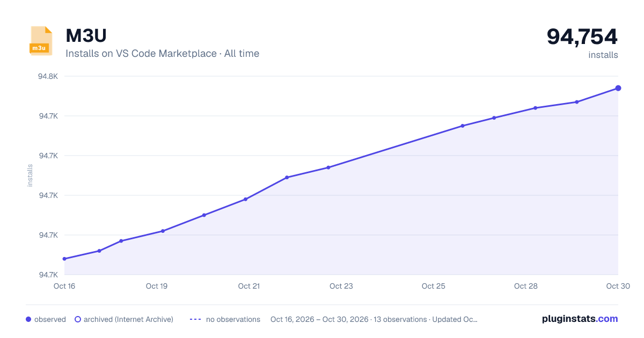The image size is (644, 338).
Task: Click the "observed" legend label
Action: pyautogui.click(x=50, y=319)
